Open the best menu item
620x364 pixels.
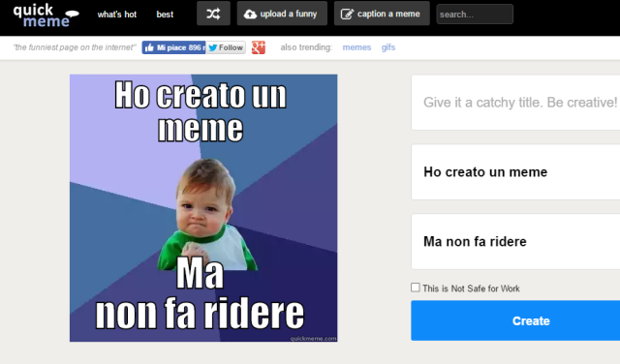(x=165, y=15)
